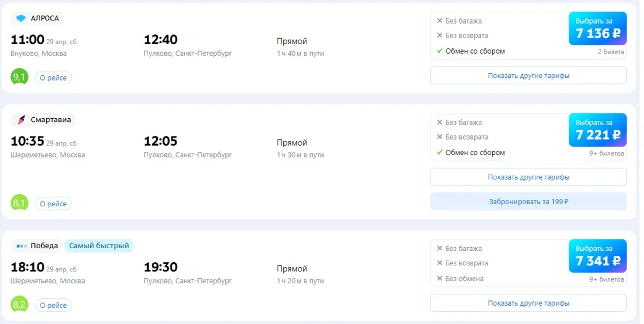
Task: Click the 8,1 rating badge
Action: (x=19, y=204)
